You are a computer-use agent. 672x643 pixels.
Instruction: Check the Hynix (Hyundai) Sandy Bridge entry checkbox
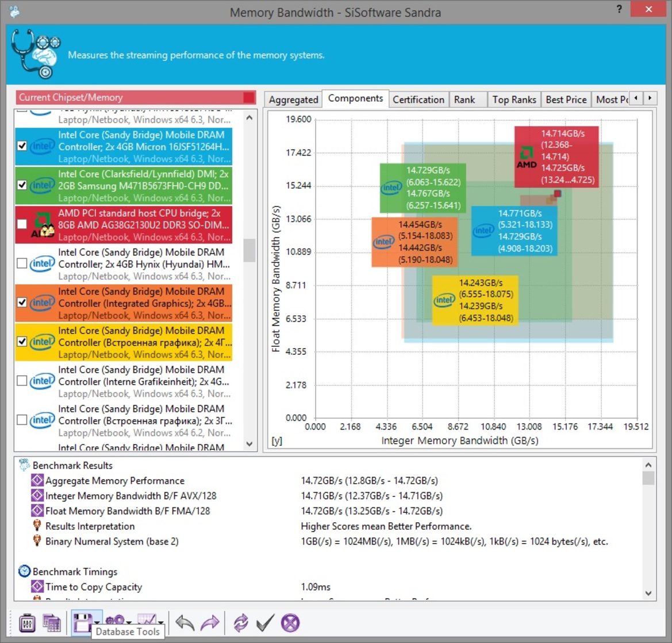(x=22, y=263)
